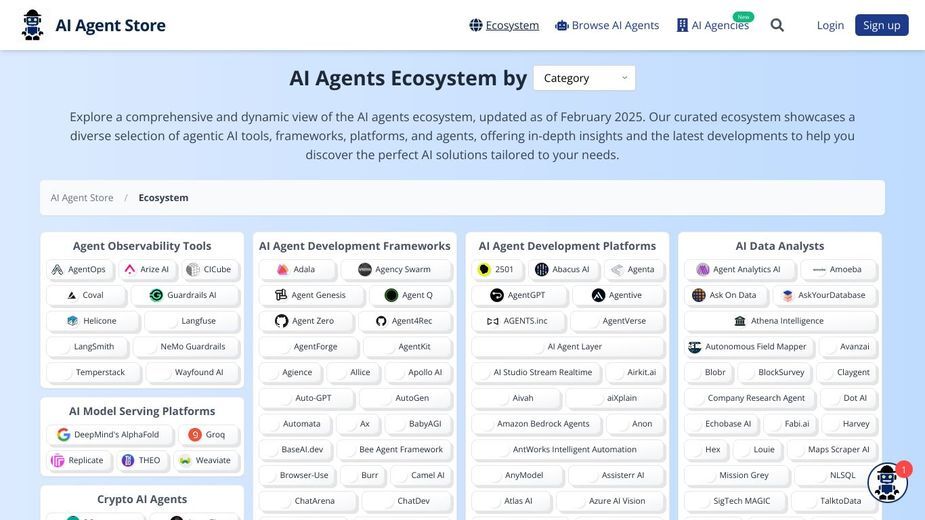
Task: Click the AI Agent Store breadcrumb link
Action: (x=82, y=198)
